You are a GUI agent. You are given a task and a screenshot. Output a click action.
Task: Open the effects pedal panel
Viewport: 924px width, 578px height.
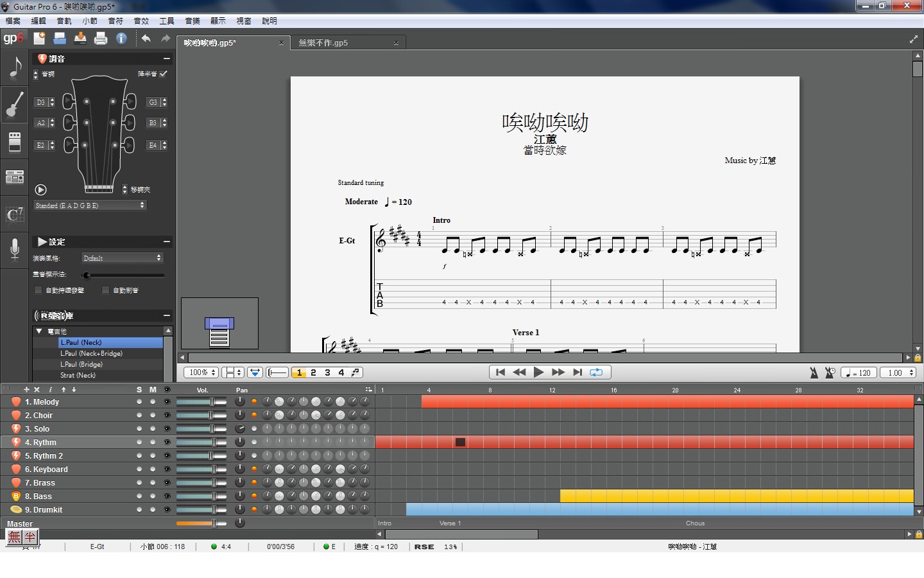(x=15, y=141)
